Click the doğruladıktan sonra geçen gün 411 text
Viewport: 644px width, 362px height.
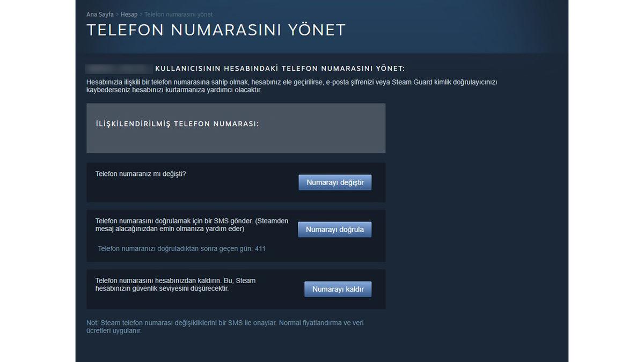click(182, 248)
